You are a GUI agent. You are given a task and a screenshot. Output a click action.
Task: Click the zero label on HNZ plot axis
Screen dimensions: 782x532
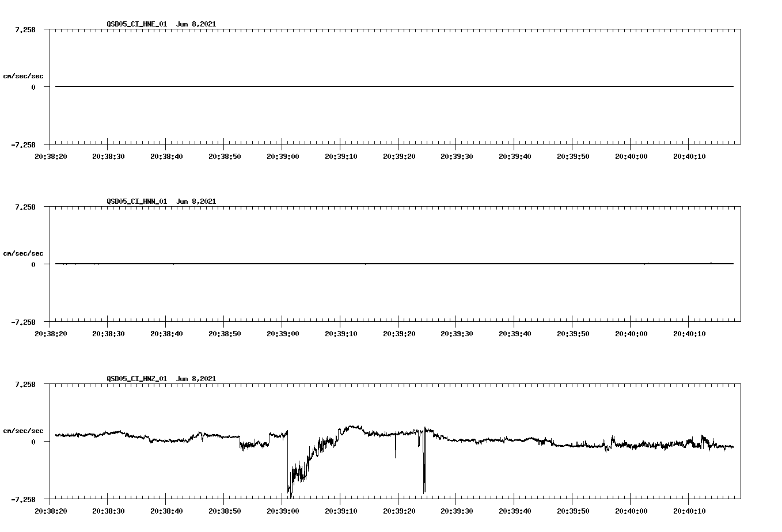(33, 442)
